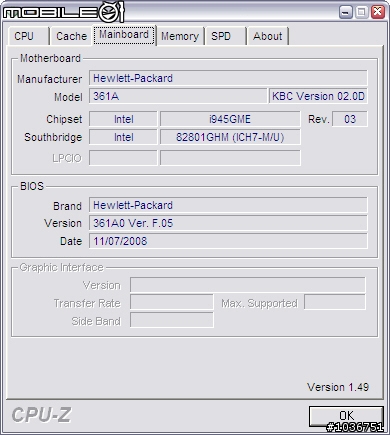Close the CPU-Z window

378,13
